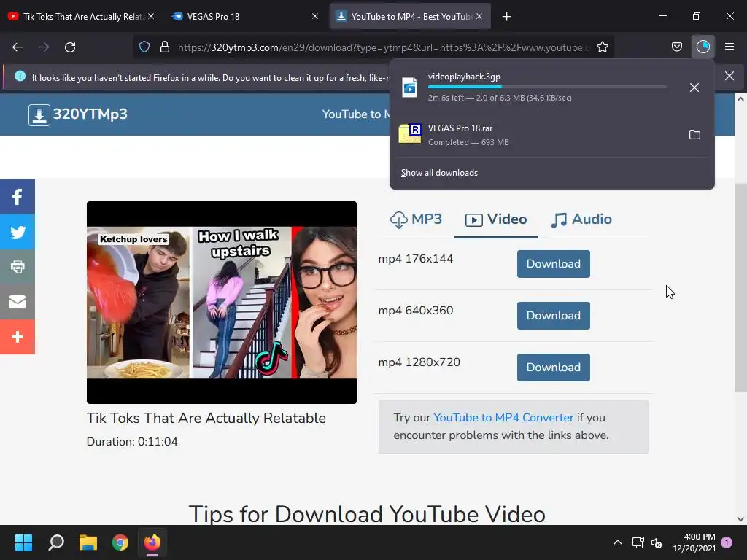Click the Tik Toks That Are Actually Relatable title
This screenshot has height=560, width=747.
click(x=206, y=418)
